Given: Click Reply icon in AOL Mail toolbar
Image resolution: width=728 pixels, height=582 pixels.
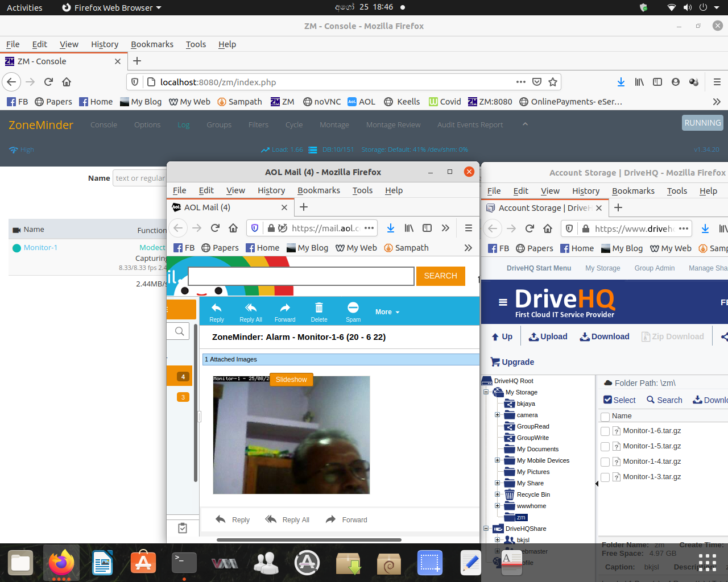Looking at the screenshot, I should (x=217, y=308).
